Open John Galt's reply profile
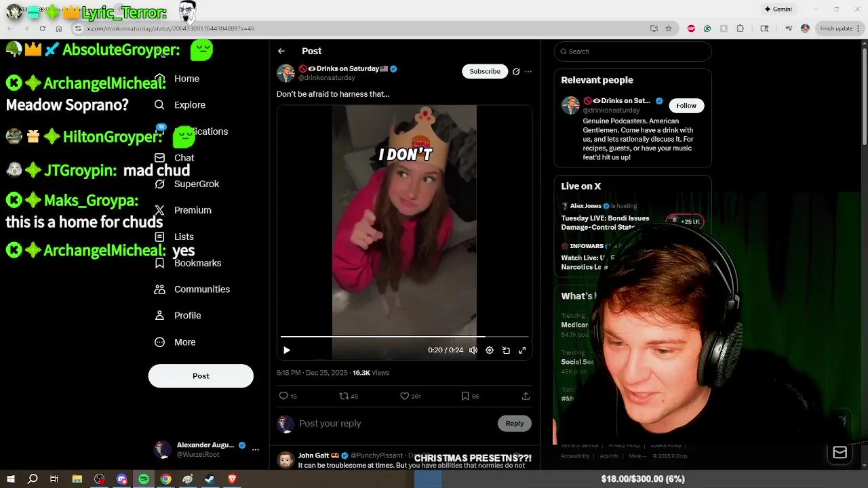This screenshot has width=868, height=488. [x=314, y=455]
